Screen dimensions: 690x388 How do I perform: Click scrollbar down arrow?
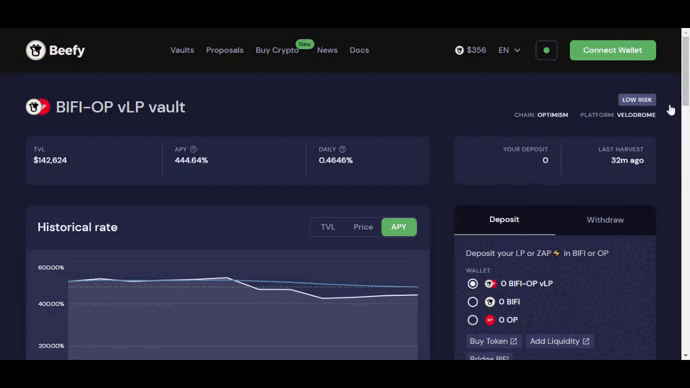click(685, 355)
